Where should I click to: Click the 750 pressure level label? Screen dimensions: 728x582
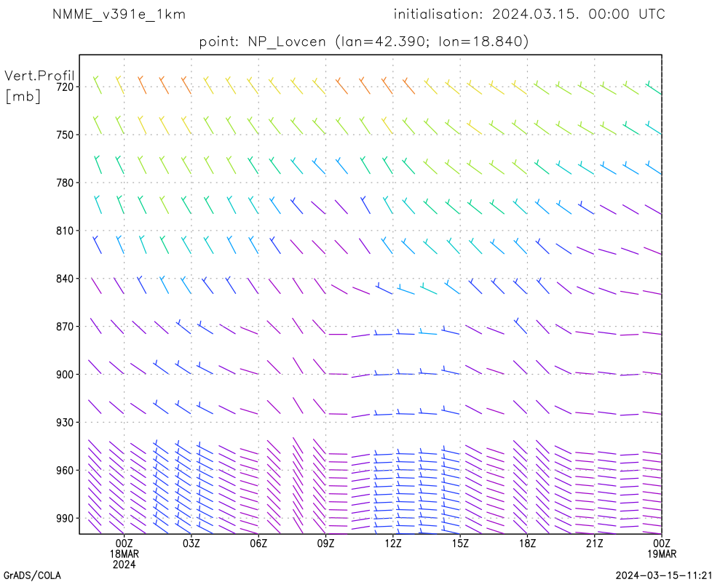[x=65, y=135]
